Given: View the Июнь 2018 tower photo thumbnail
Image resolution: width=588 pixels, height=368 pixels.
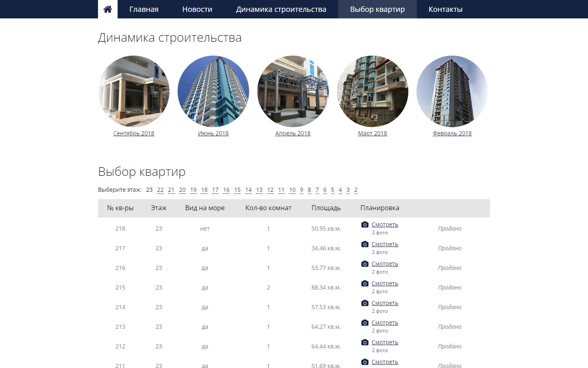Looking at the screenshot, I should tap(213, 91).
